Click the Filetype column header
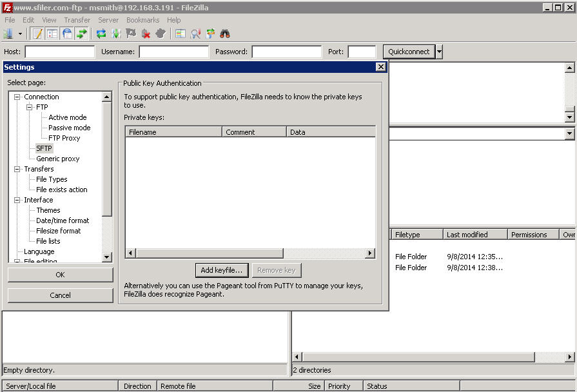Image resolution: width=577 pixels, height=392 pixels. 417,235
